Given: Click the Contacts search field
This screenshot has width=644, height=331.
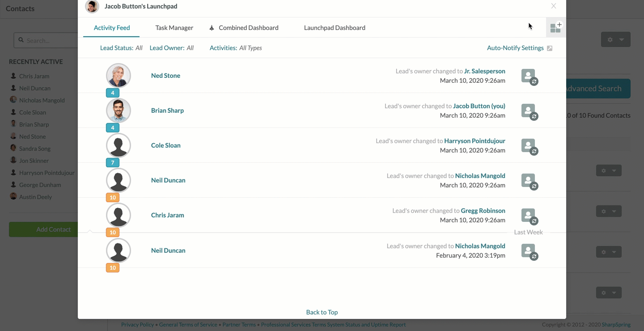Looking at the screenshot, I should click(47, 40).
